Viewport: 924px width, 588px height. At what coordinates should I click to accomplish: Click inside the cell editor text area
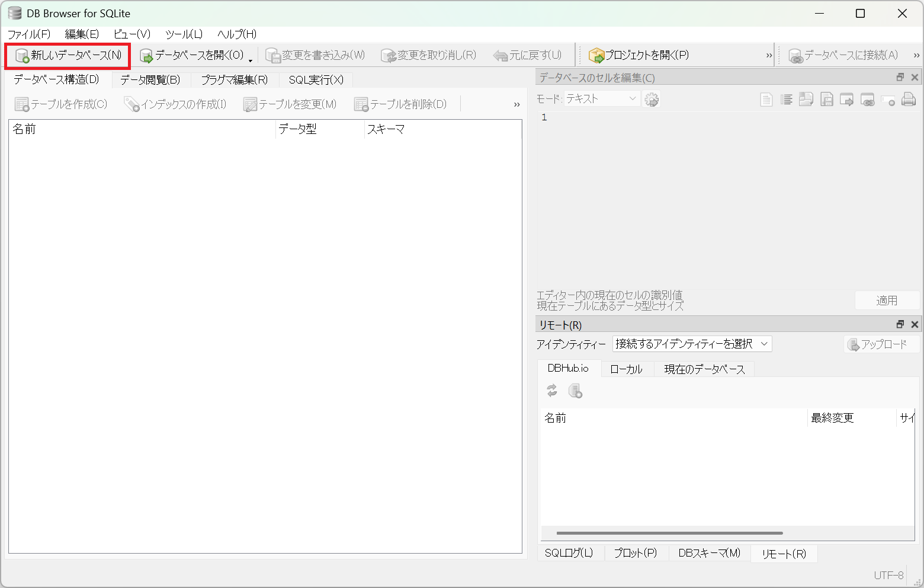(729, 199)
